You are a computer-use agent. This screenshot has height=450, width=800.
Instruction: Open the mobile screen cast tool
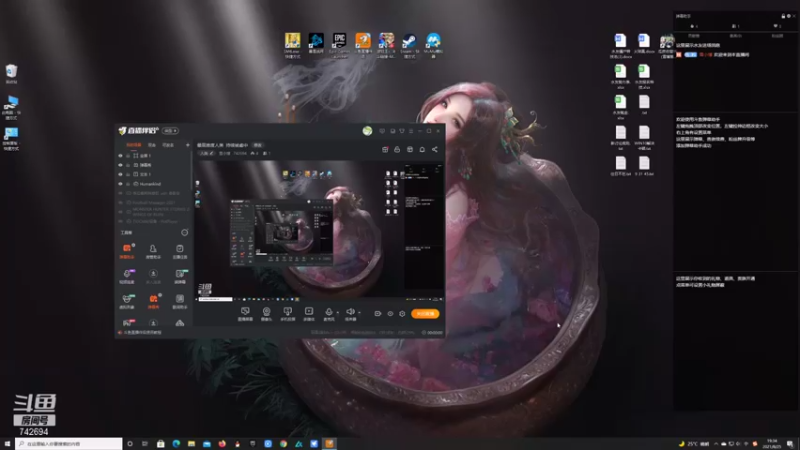click(288, 313)
